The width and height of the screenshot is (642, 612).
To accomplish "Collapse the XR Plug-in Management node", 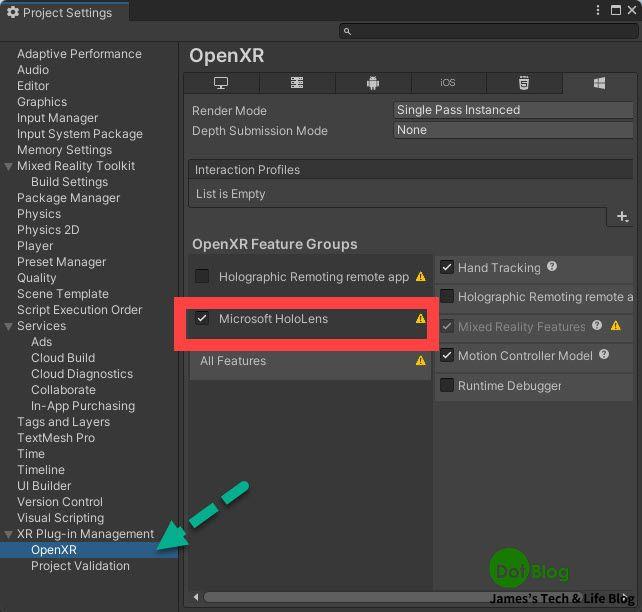I will [8, 534].
